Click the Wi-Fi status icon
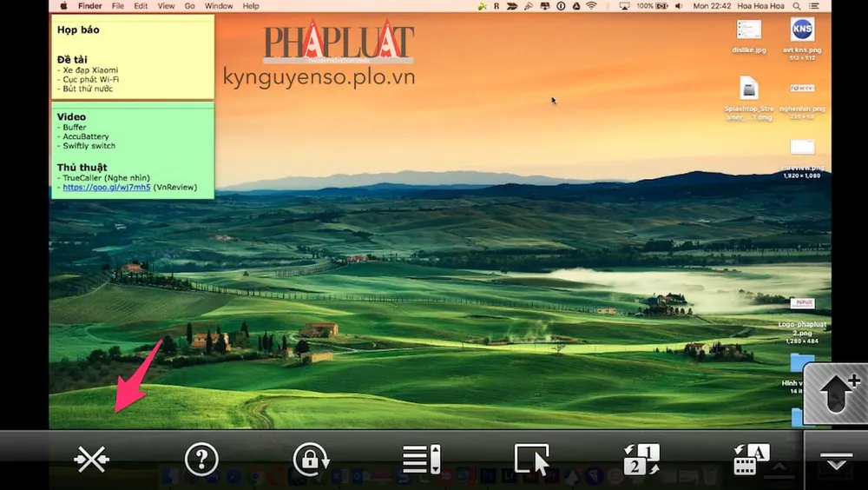868x490 pixels. [x=591, y=6]
